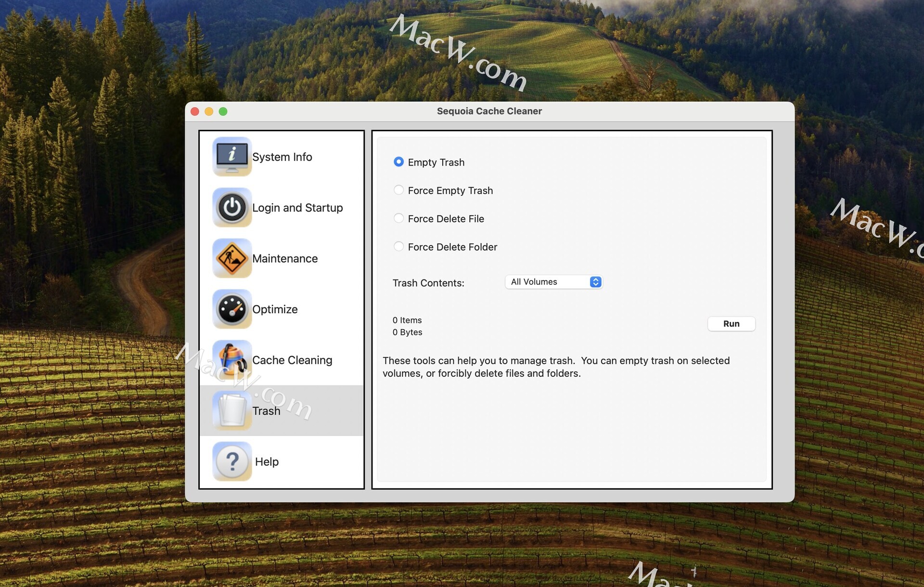924x587 pixels.
Task: Open the Optimize section label
Action: click(x=275, y=309)
